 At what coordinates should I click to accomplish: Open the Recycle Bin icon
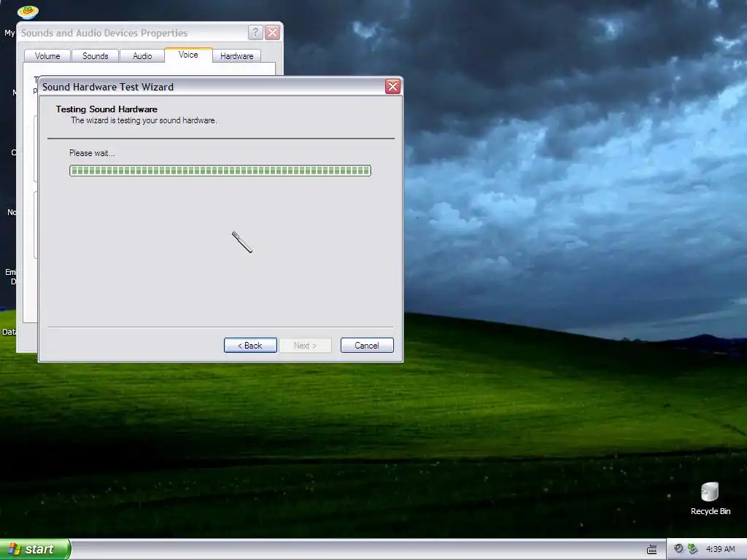pyautogui.click(x=710, y=499)
